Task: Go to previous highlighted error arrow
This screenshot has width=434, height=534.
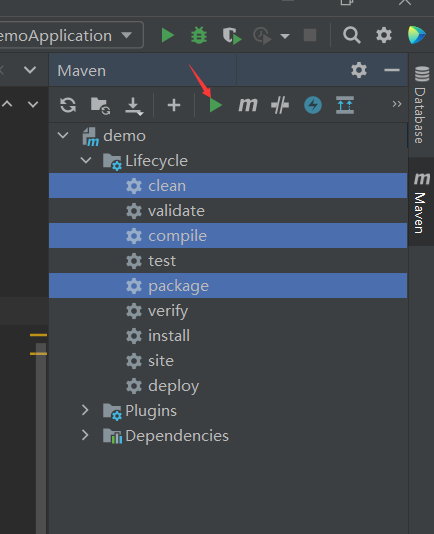Action: coord(7,104)
